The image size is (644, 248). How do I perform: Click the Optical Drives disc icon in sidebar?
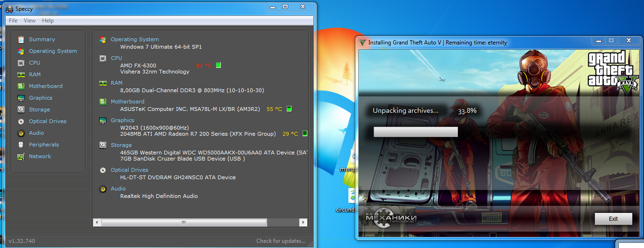pos(21,121)
